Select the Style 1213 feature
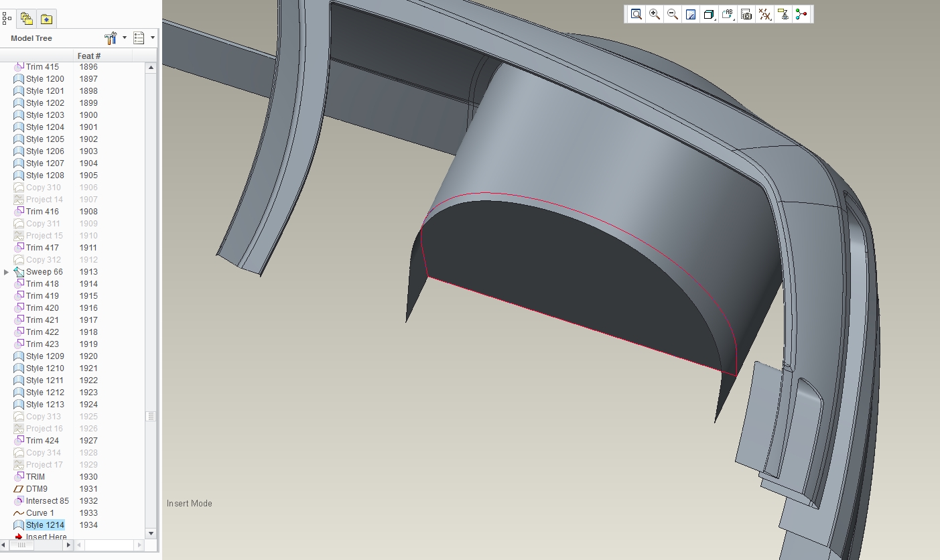 pos(45,405)
